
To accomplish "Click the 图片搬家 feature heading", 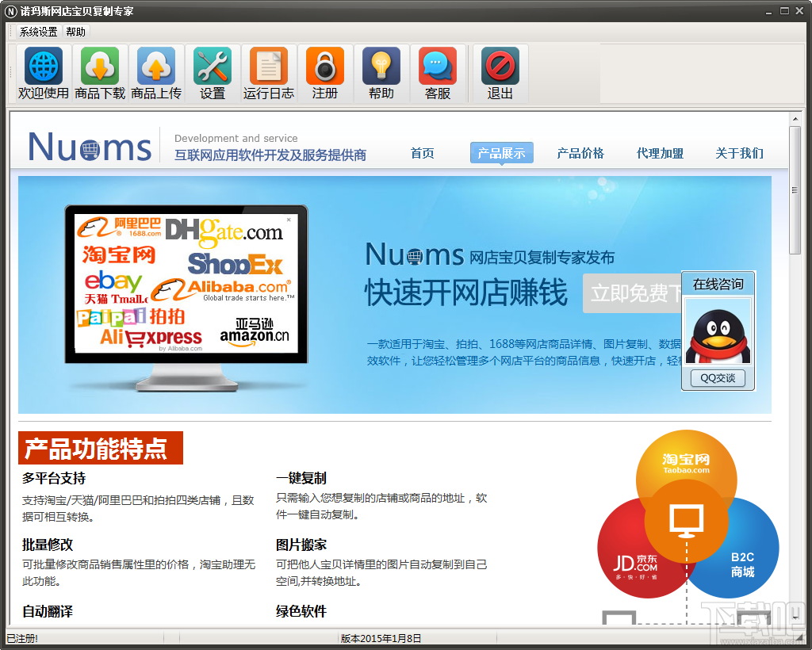I will [301, 545].
